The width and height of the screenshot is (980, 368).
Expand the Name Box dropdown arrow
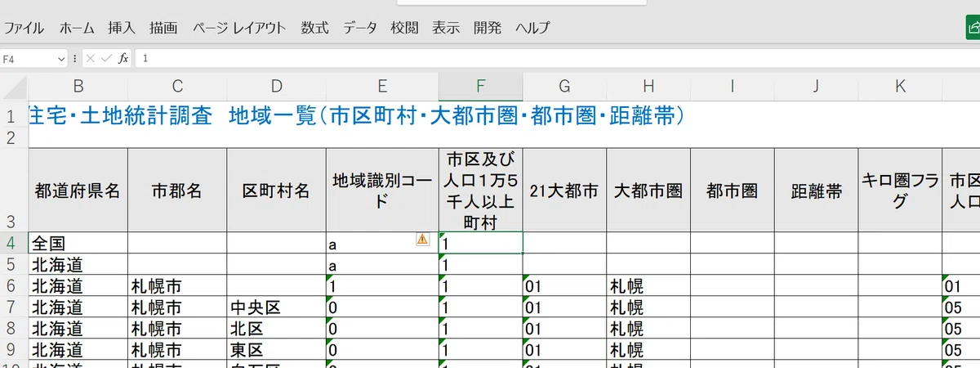[x=62, y=58]
